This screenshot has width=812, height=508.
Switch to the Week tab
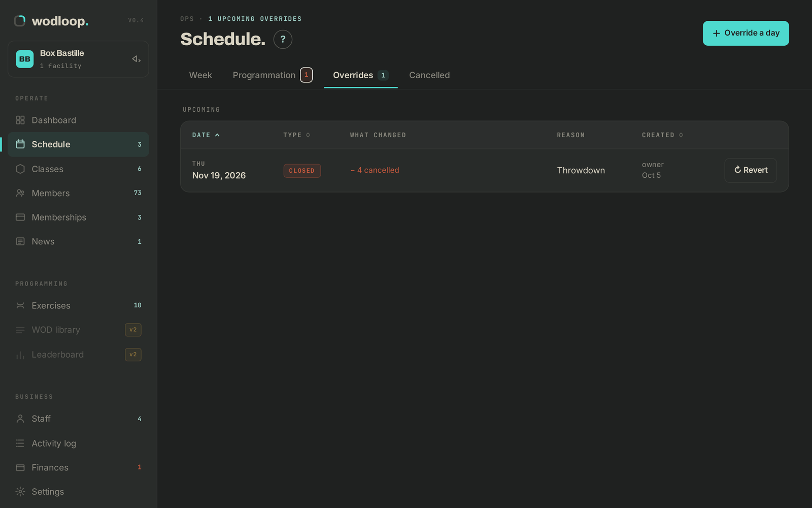200,75
